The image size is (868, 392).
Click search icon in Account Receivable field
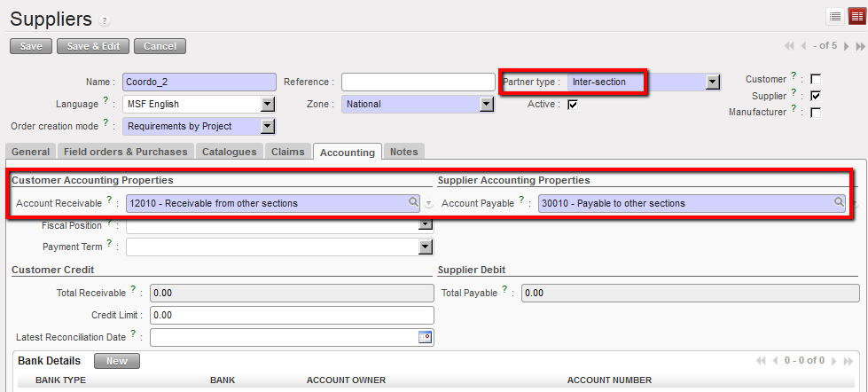(413, 203)
